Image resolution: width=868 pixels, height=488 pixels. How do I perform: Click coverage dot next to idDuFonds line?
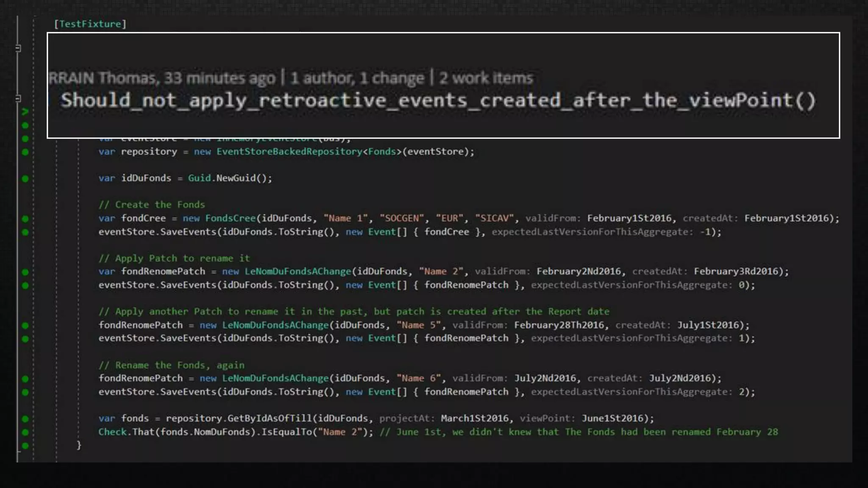25,179
